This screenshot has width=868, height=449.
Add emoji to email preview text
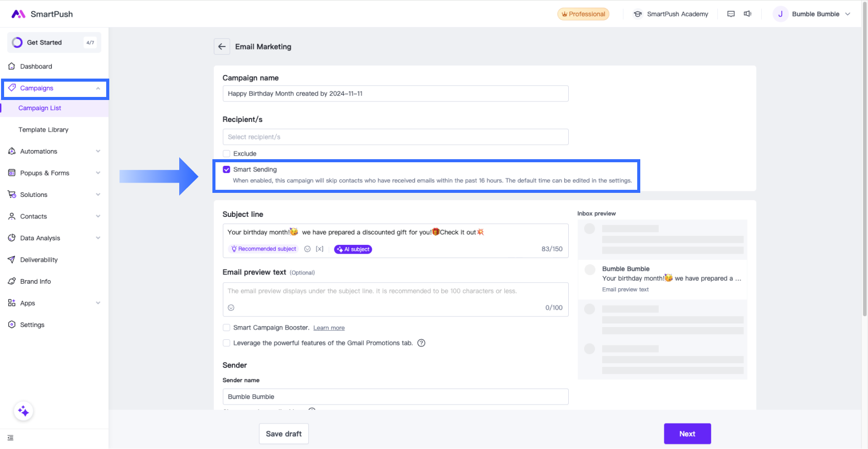231,308
